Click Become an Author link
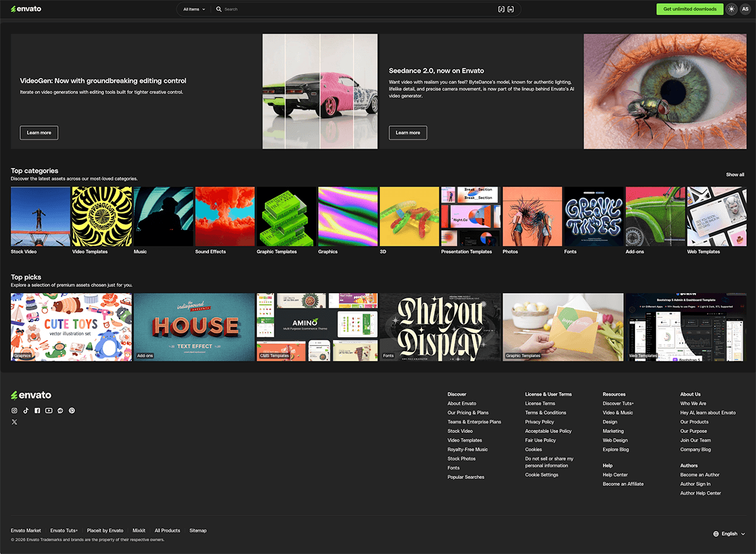The height and width of the screenshot is (554, 756). (700, 475)
